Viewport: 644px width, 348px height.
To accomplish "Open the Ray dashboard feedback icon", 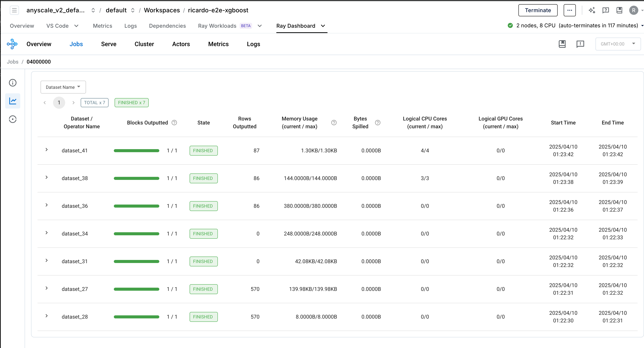I will tap(580, 44).
